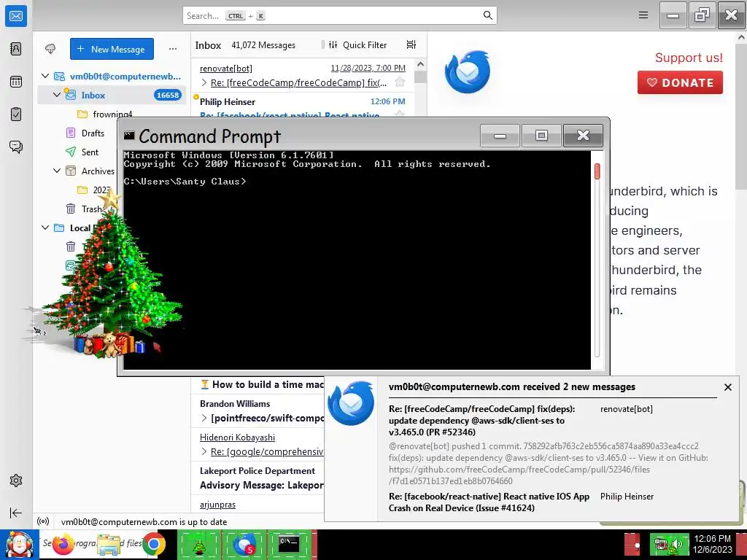Viewport: 747px width, 560px height.
Task: Click the main content pane scrollbar thumb
Action: point(741,117)
